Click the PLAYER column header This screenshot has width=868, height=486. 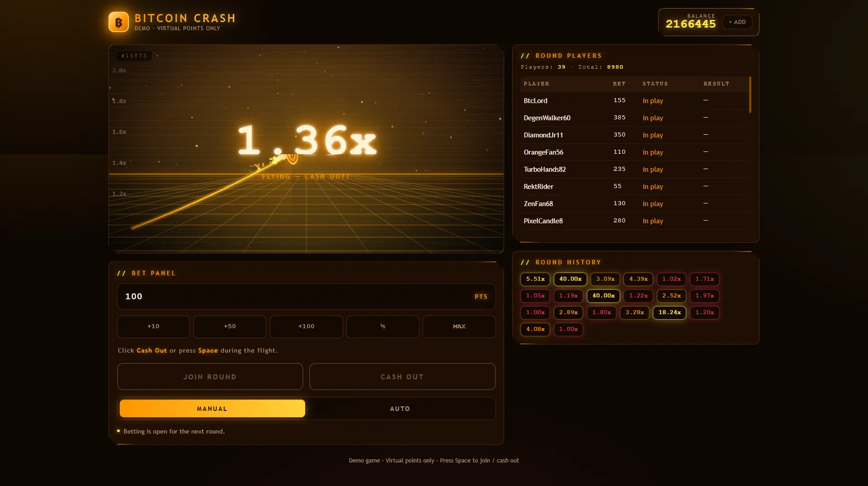(536, 84)
